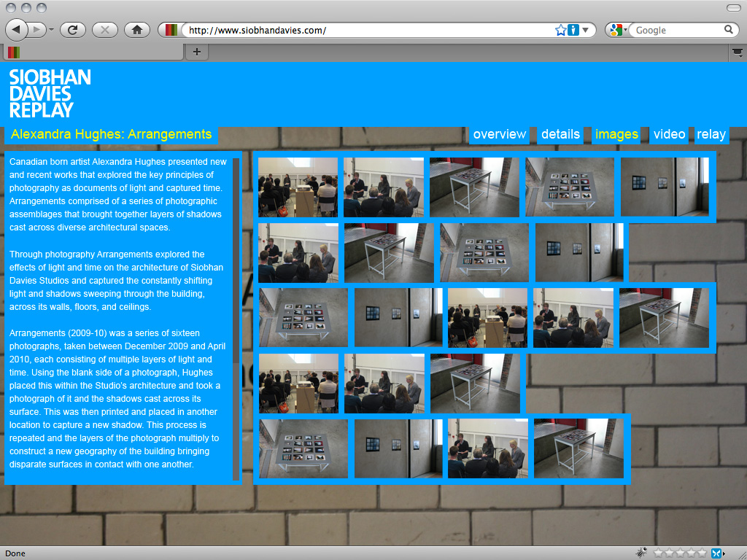Screen dimensions: 747x560
Task: Reload the current page
Action: (73, 30)
